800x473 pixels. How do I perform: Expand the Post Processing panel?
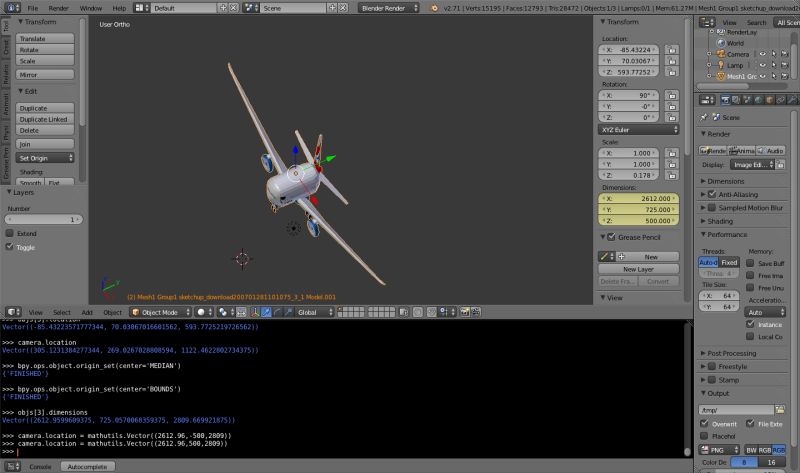pos(731,353)
